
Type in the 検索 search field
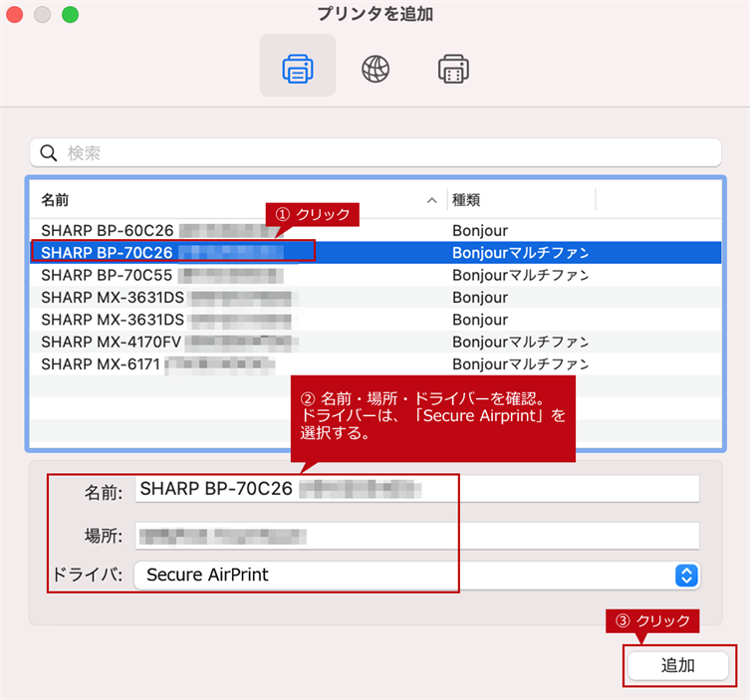[x=388, y=152]
